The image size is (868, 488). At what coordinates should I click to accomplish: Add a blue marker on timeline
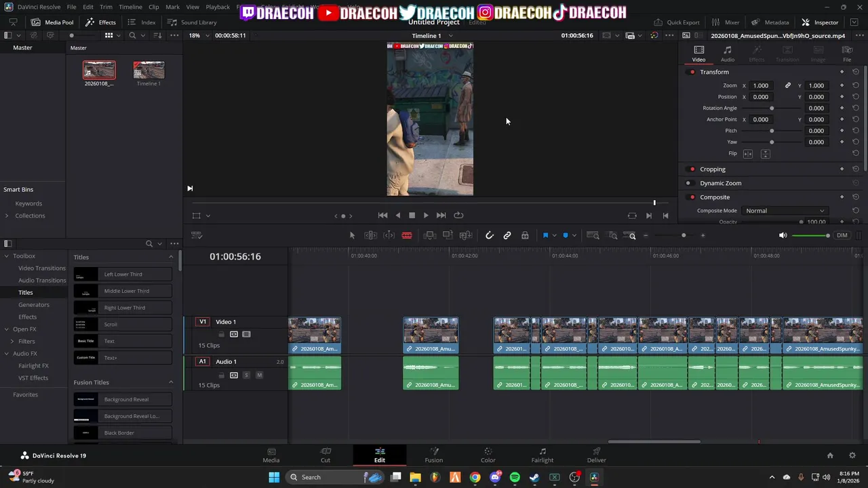(566, 235)
